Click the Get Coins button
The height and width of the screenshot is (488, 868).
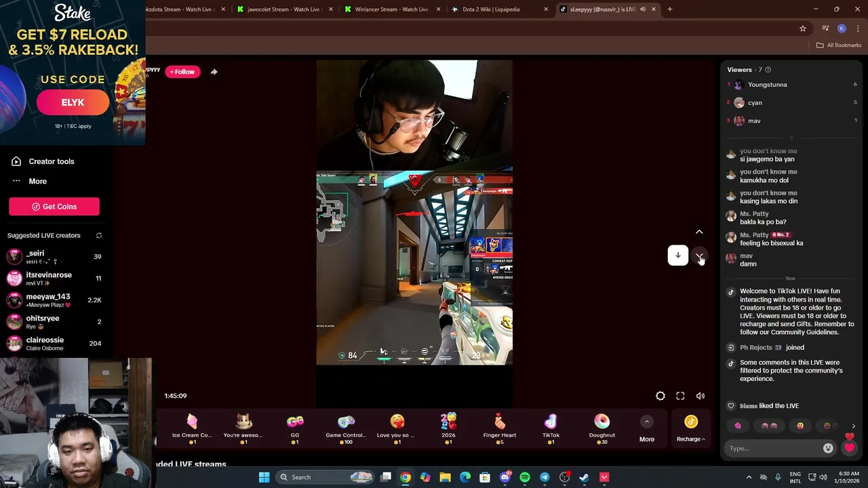click(x=54, y=207)
